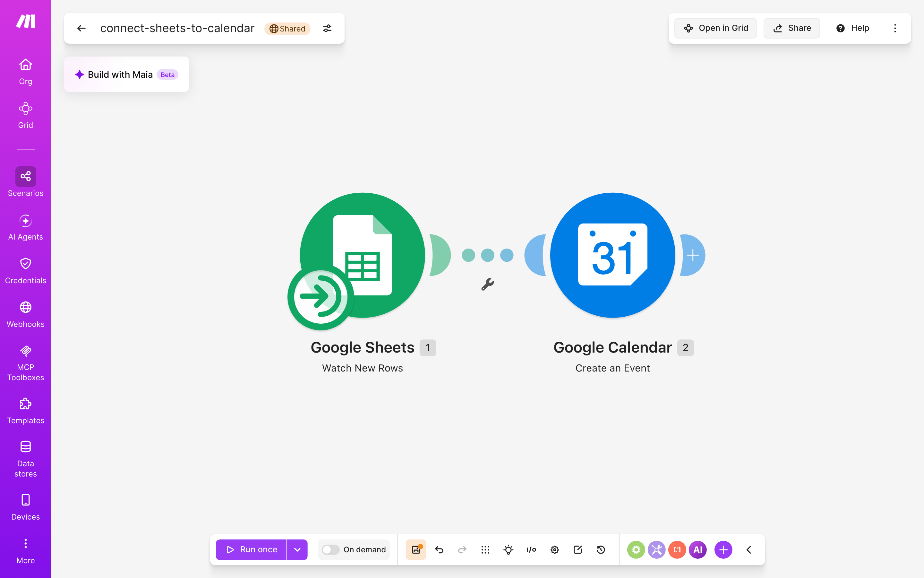Go back with the arrow button

[x=81, y=28]
